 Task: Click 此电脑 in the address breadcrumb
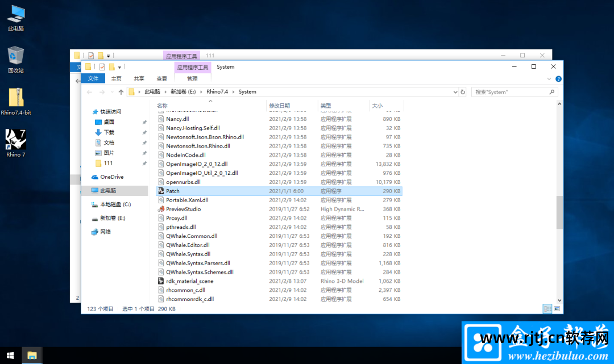[152, 92]
